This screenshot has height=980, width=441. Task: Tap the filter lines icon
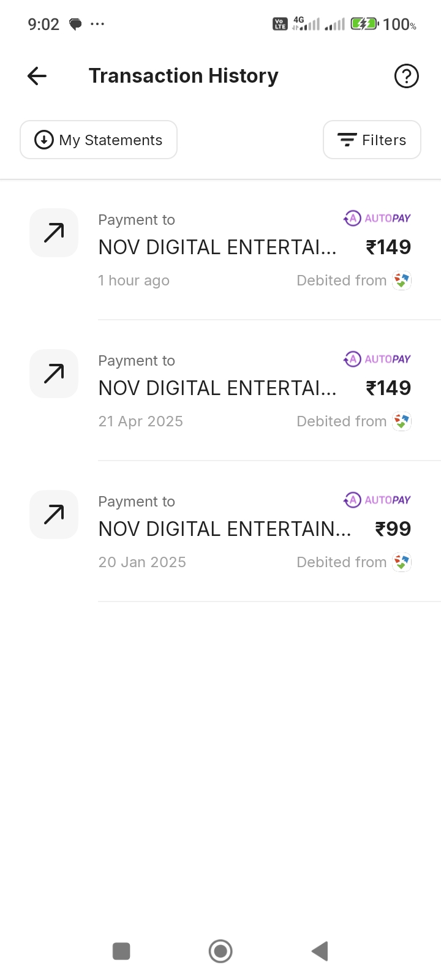(x=347, y=140)
